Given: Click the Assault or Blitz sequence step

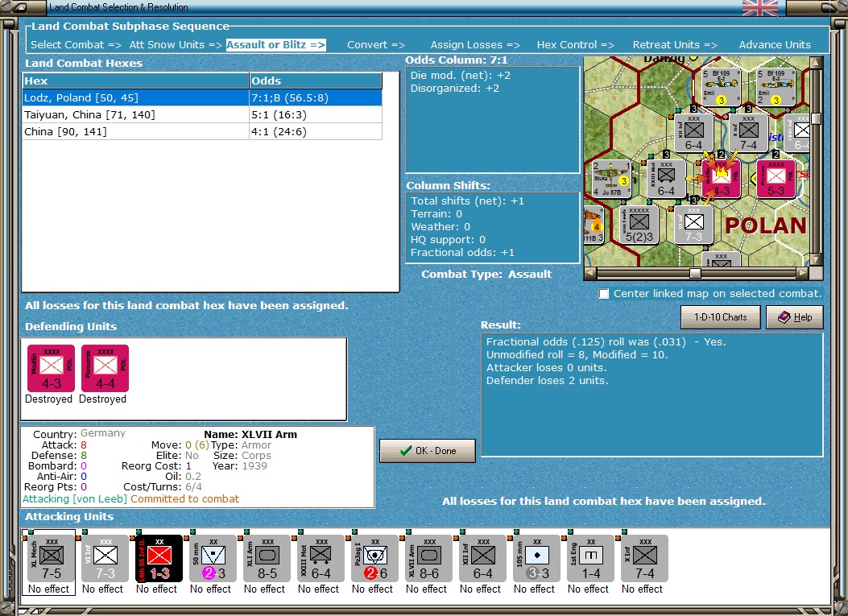Looking at the screenshot, I should [x=275, y=45].
